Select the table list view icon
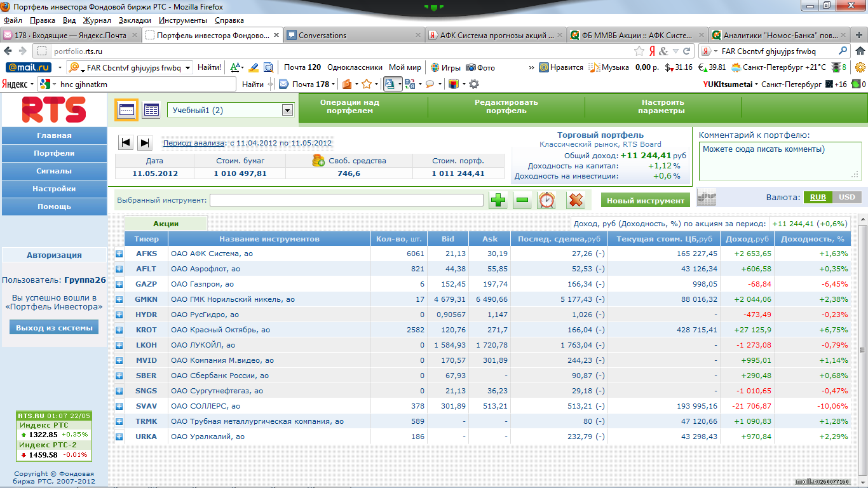868x488 pixels. (x=151, y=110)
